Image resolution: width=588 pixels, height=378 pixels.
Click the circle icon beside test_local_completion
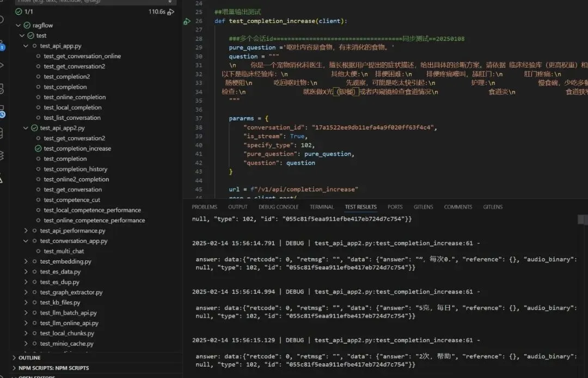point(38,107)
